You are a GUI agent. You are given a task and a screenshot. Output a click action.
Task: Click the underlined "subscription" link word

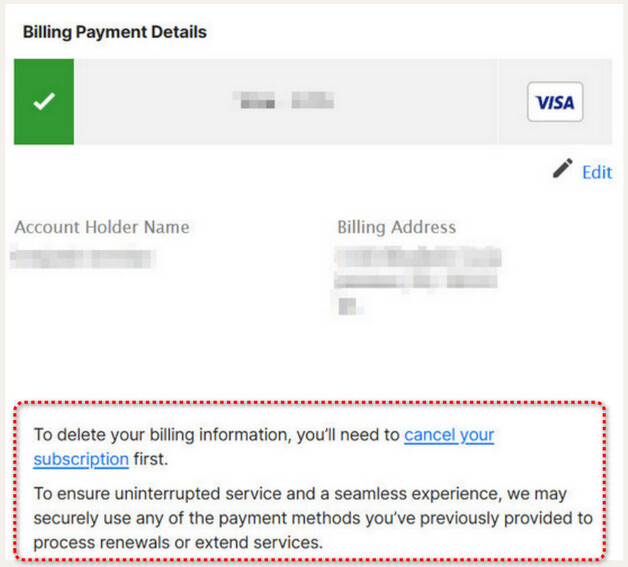click(81, 459)
